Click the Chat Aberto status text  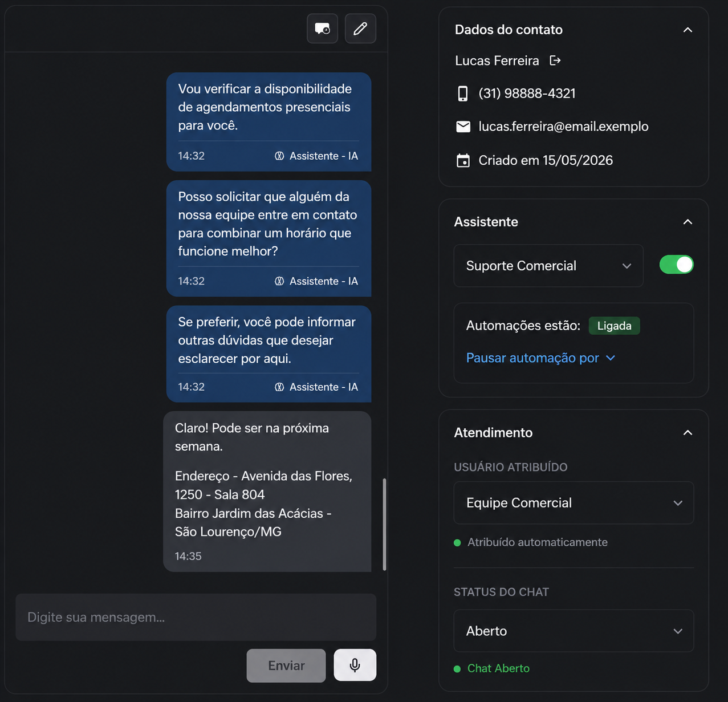tap(498, 669)
